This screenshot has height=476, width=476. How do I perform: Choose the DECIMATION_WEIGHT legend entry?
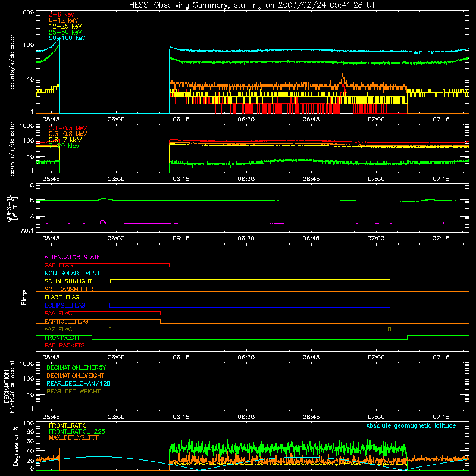76,375
